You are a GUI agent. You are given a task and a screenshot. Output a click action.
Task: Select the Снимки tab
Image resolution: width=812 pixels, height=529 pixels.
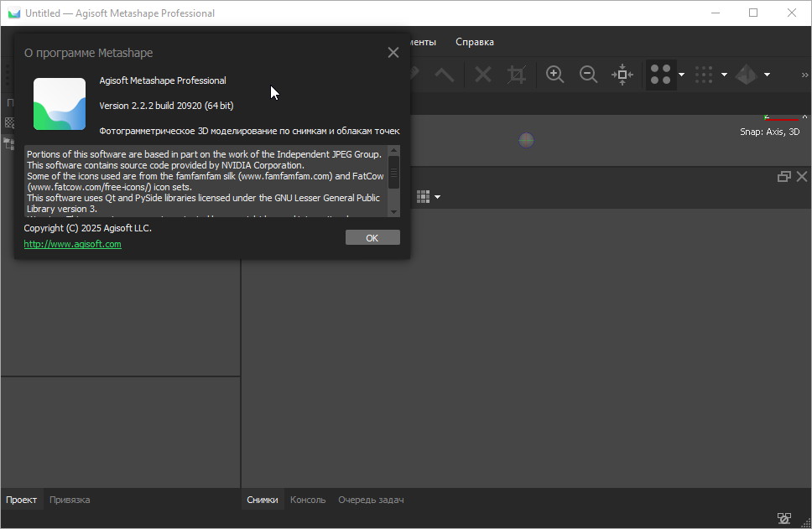pyautogui.click(x=263, y=500)
